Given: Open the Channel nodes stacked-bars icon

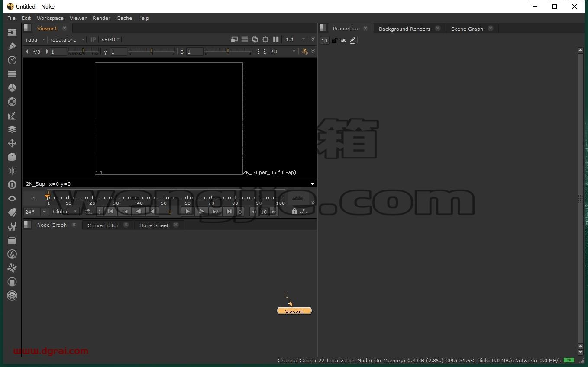Looking at the screenshot, I should [12, 74].
